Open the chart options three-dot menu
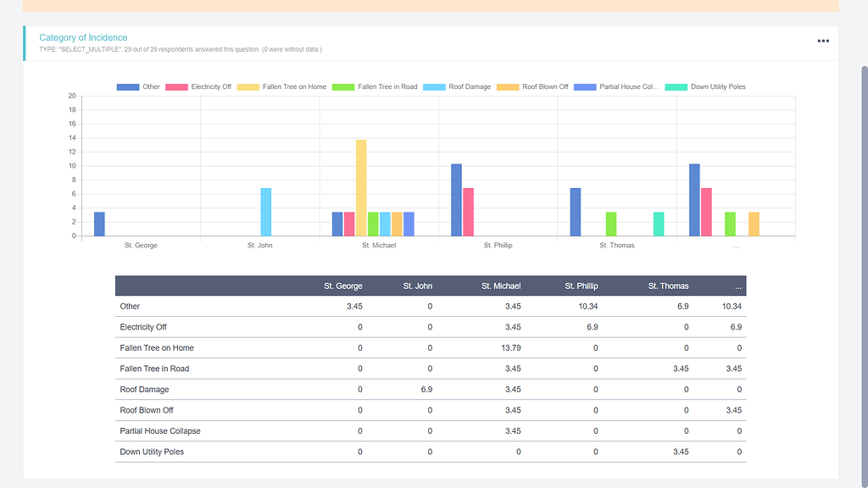 point(822,41)
